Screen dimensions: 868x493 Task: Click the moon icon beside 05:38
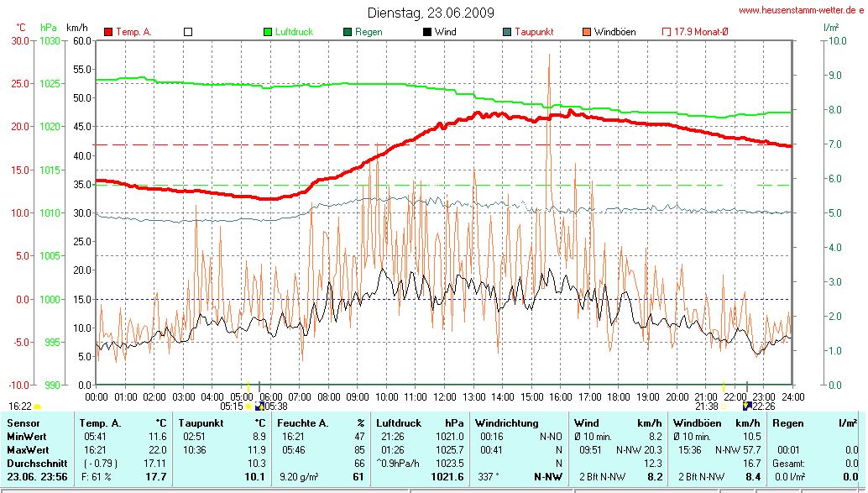tap(259, 406)
